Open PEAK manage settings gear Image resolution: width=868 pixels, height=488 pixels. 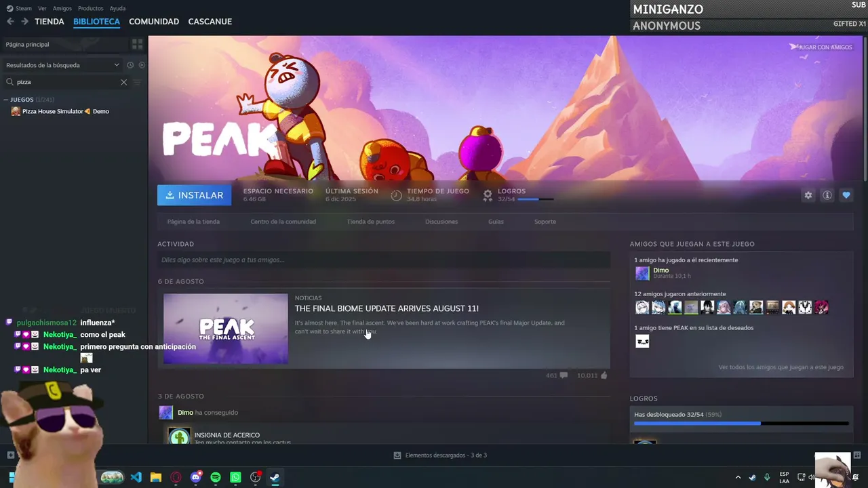coord(808,195)
